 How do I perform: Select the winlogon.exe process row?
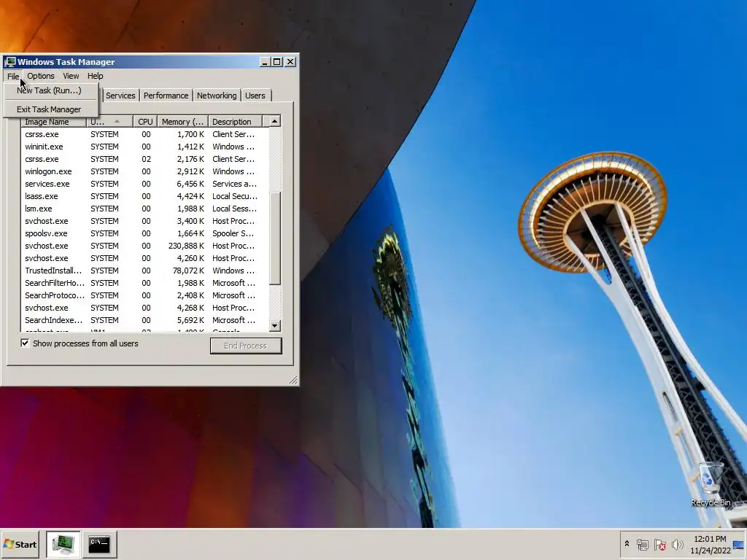pos(145,171)
